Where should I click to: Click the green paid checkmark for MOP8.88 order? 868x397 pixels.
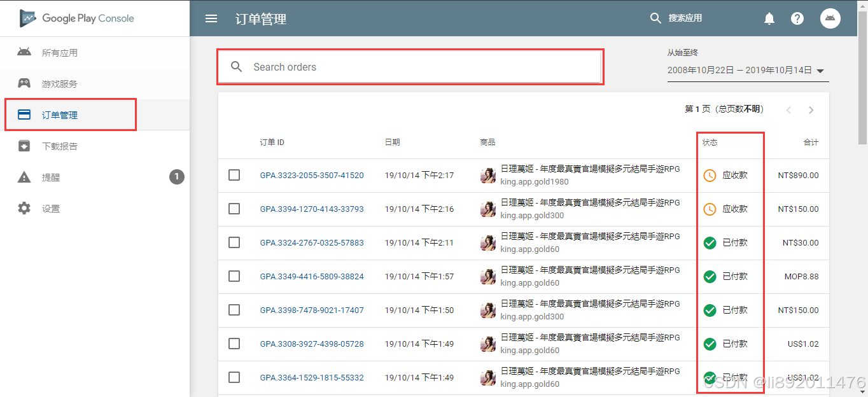[x=710, y=276]
